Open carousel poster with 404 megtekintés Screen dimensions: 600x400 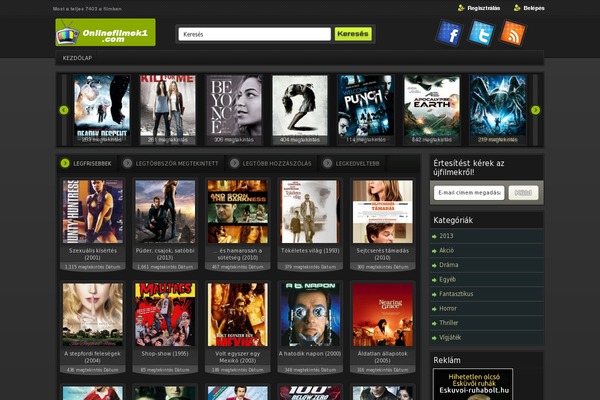point(300,109)
